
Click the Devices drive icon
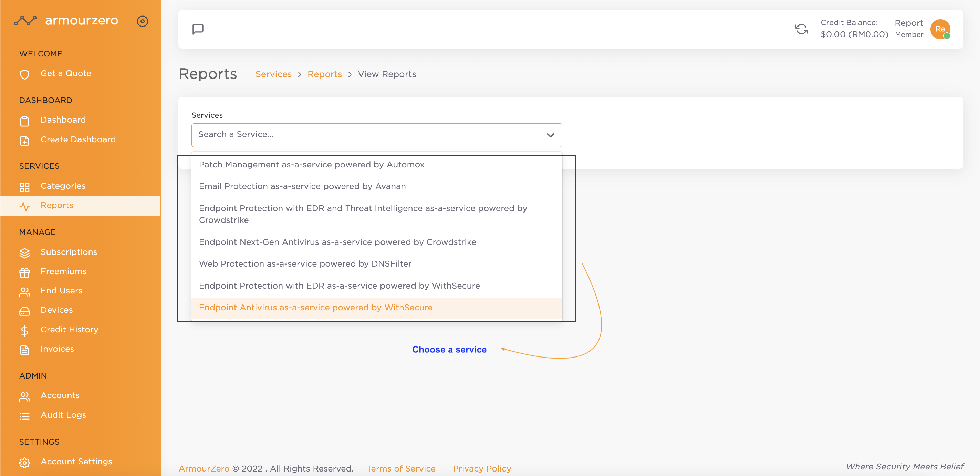pyautogui.click(x=25, y=311)
